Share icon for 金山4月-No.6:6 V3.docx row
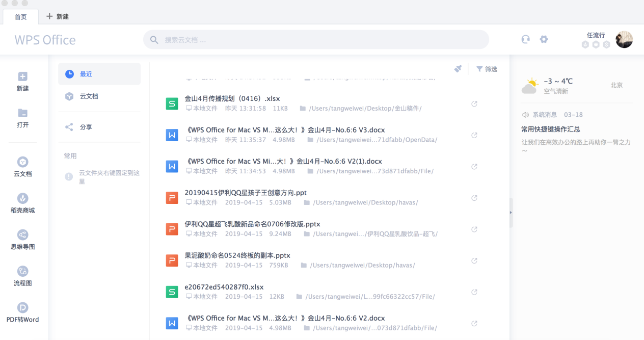This screenshot has width=644, height=340. pos(474,135)
